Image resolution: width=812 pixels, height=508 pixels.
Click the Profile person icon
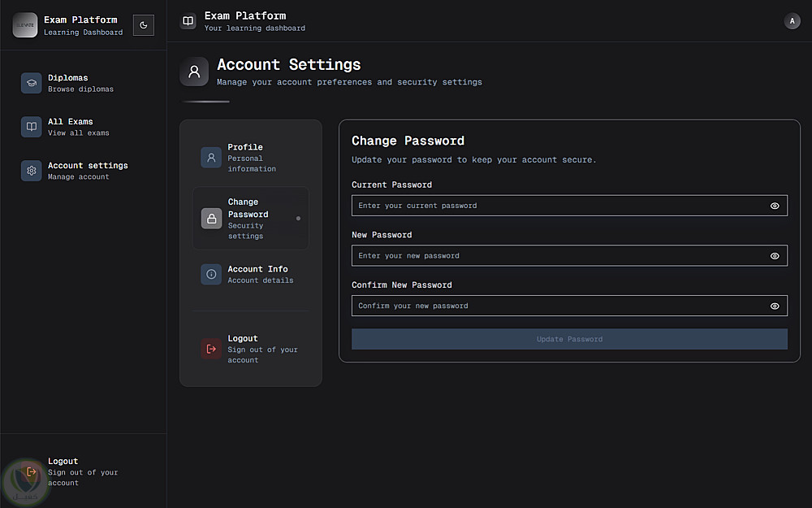pos(211,158)
